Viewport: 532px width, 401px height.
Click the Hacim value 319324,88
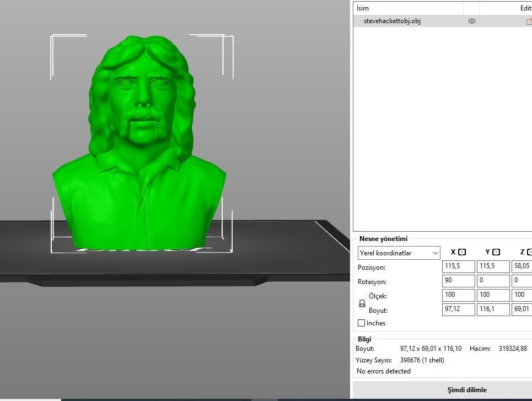pos(513,349)
